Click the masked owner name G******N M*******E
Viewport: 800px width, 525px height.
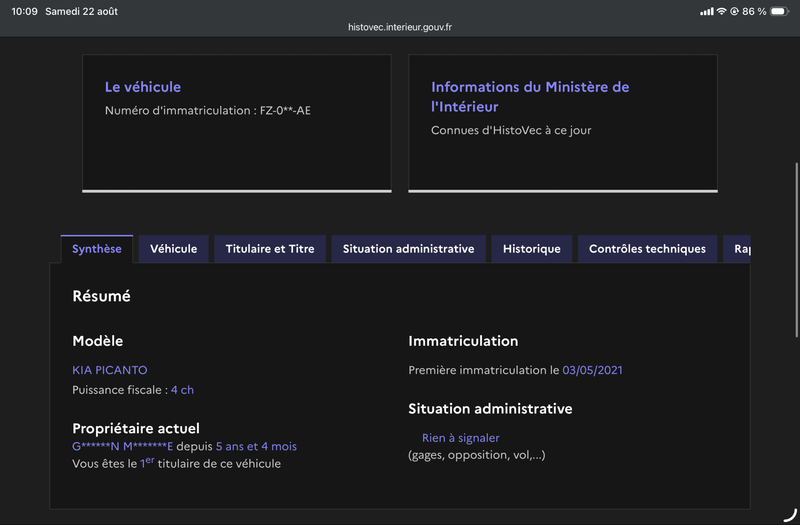[122, 446]
